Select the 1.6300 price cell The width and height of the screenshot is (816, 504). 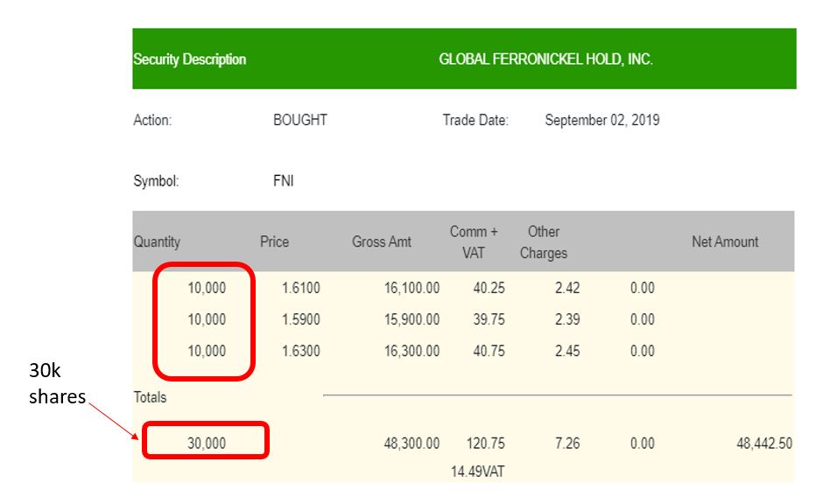coord(301,351)
